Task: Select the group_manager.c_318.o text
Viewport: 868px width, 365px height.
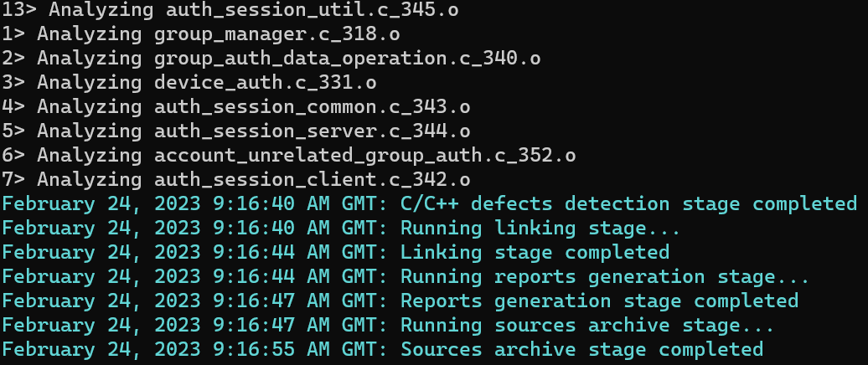Action: (276, 34)
